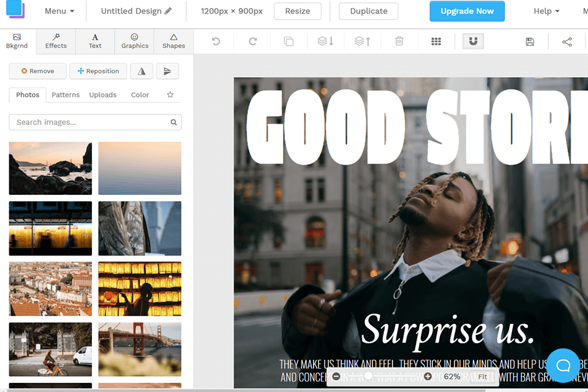Select the yellow lanterns silhouette photo
The image size is (588, 392).
(x=140, y=289)
